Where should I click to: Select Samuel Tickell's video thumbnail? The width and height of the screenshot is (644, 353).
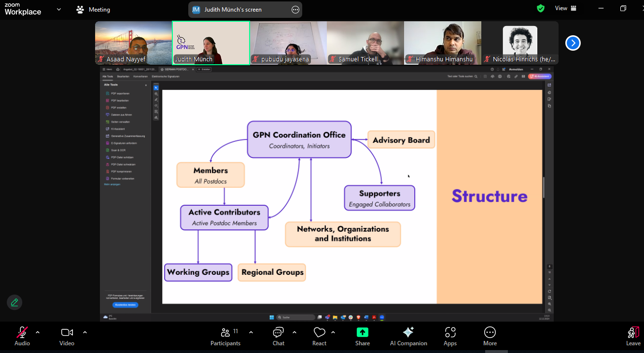click(365, 43)
